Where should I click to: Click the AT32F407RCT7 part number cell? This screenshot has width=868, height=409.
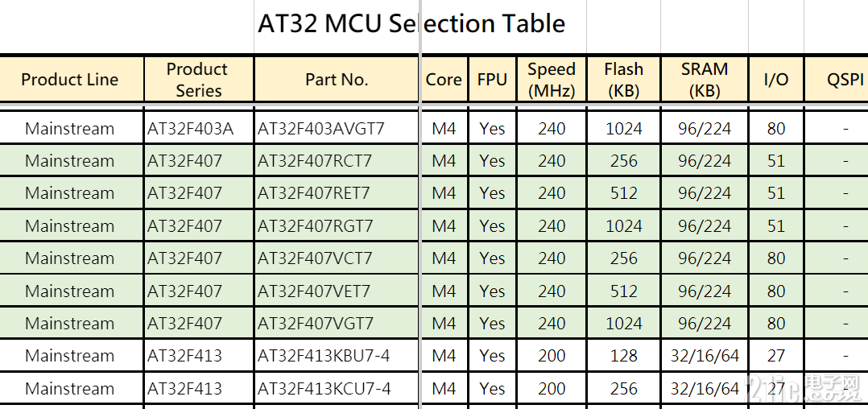336,160
